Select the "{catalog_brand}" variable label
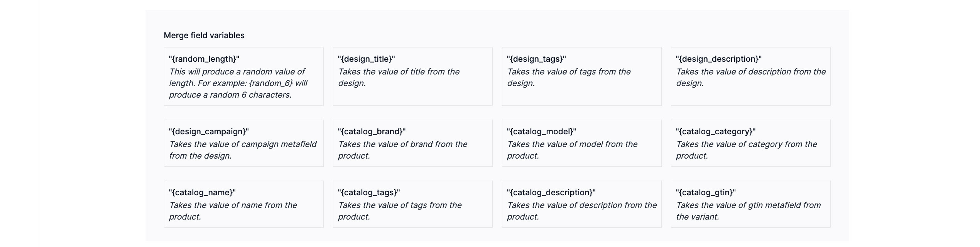 click(372, 132)
